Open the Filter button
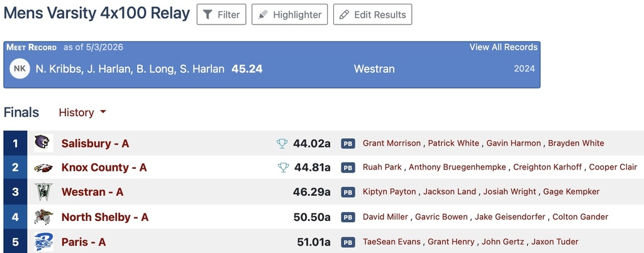 (x=221, y=14)
